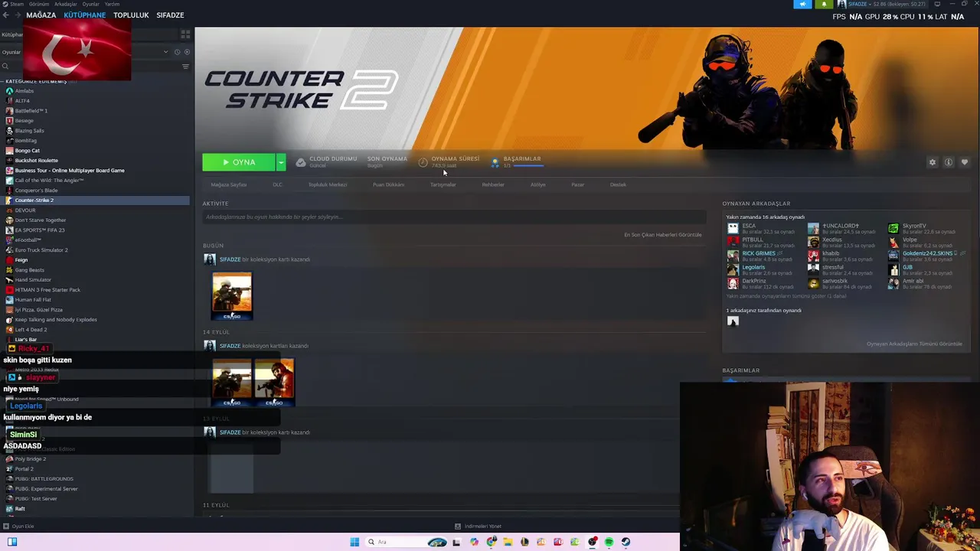
Task: Go to TOPLULUK tab
Action: pyautogui.click(x=131, y=15)
